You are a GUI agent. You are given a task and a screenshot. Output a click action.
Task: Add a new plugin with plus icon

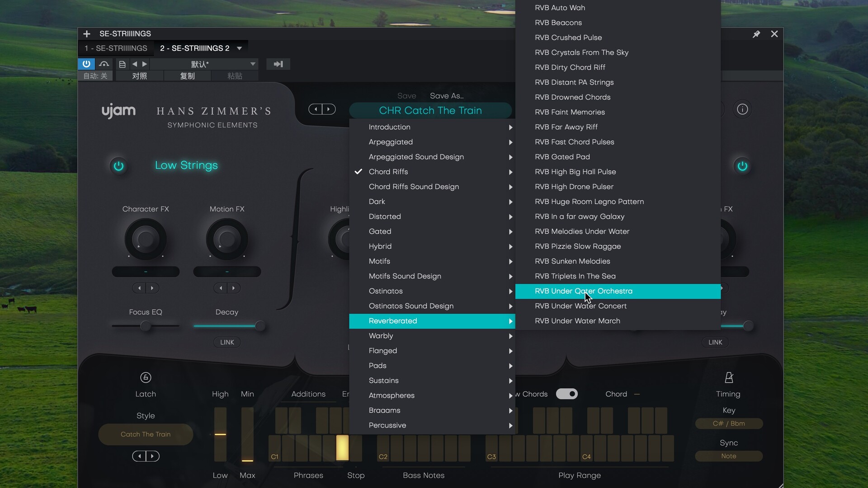tap(87, 34)
